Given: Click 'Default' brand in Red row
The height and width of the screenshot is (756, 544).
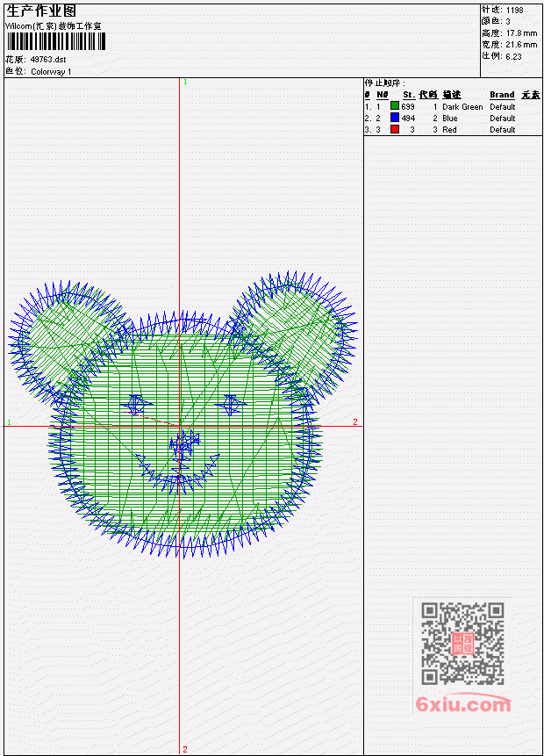Looking at the screenshot, I should click(x=503, y=130).
